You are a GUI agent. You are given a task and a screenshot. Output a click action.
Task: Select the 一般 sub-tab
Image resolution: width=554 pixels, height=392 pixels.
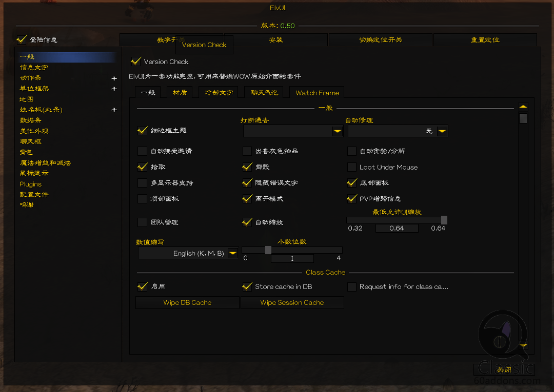point(148,92)
